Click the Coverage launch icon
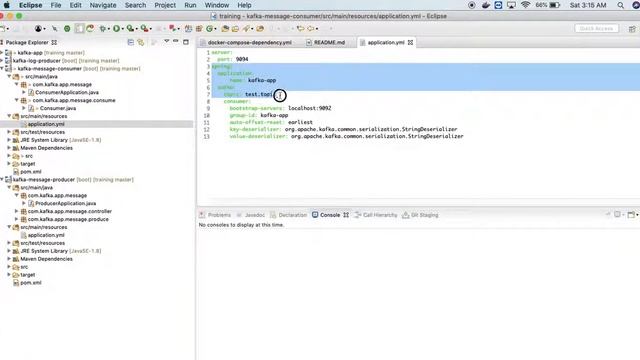The image size is (640, 360). pyautogui.click(x=130, y=29)
